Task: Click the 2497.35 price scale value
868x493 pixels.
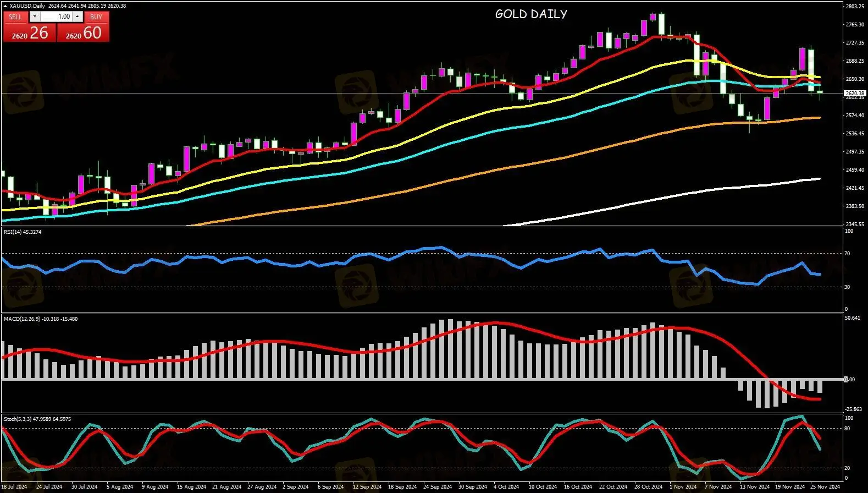Action: [x=855, y=152]
